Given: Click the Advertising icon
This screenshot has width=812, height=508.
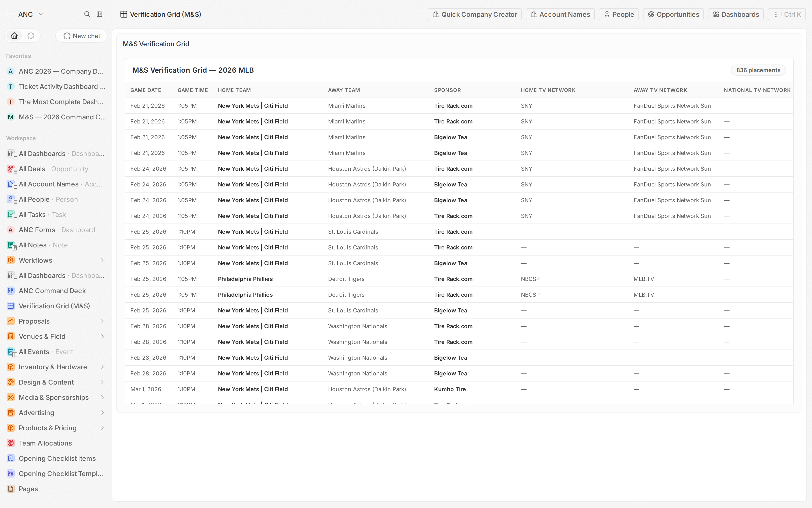Looking at the screenshot, I should [x=11, y=412].
